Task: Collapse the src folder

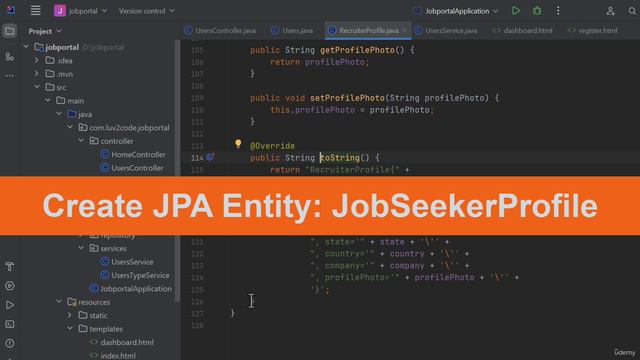Action: tap(37, 87)
